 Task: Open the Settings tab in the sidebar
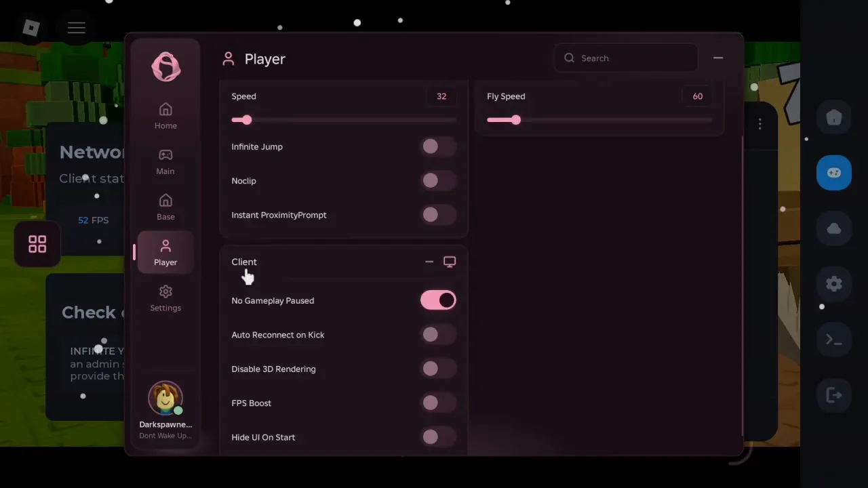[x=165, y=298]
